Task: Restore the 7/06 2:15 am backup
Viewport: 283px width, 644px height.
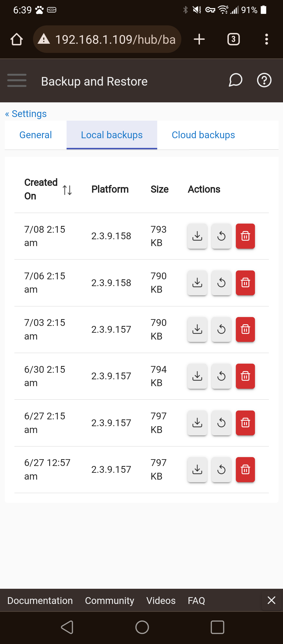Action: click(221, 283)
